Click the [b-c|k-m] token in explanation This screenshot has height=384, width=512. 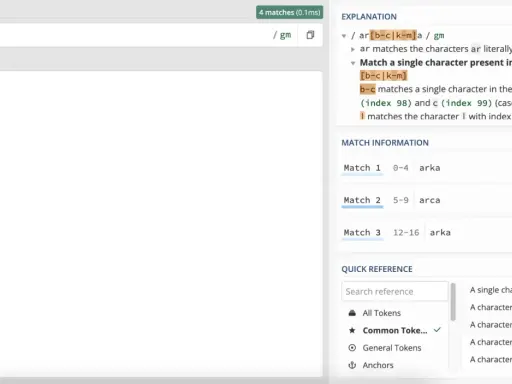[x=383, y=76]
